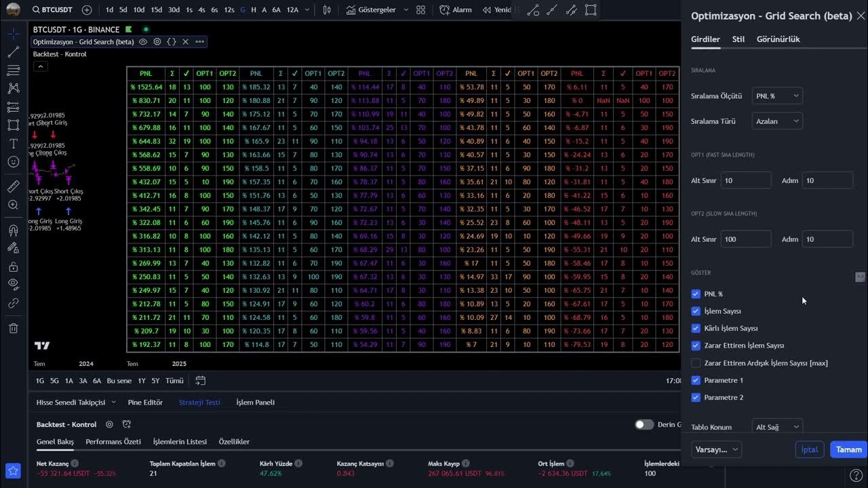
Task: Select the geometric shapes tool
Action: [x=13, y=125]
